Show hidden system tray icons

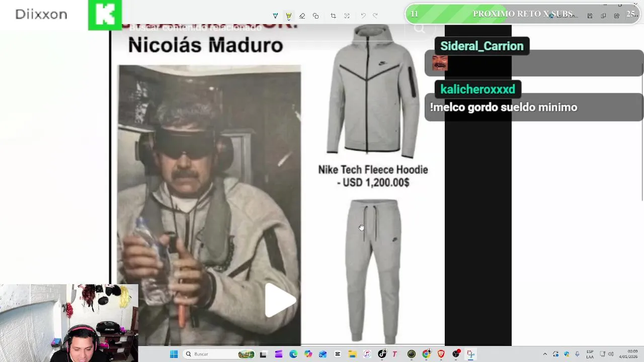point(545,354)
